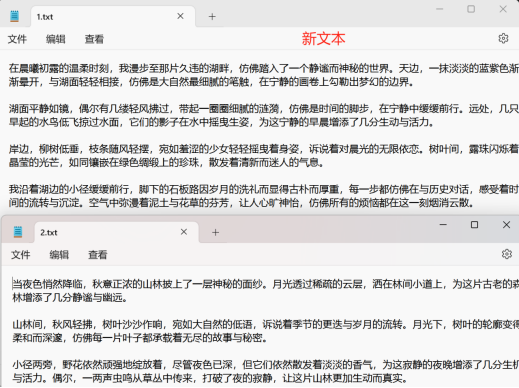This screenshot has width=519, height=388.
Task: Click text line starting 湖面平静如镜
Action: pos(264,109)
